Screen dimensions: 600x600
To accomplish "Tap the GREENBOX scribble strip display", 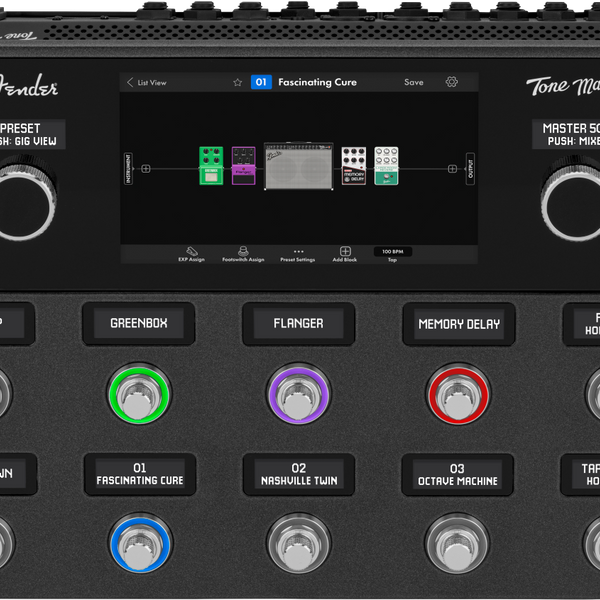I will tap(139, 324).
